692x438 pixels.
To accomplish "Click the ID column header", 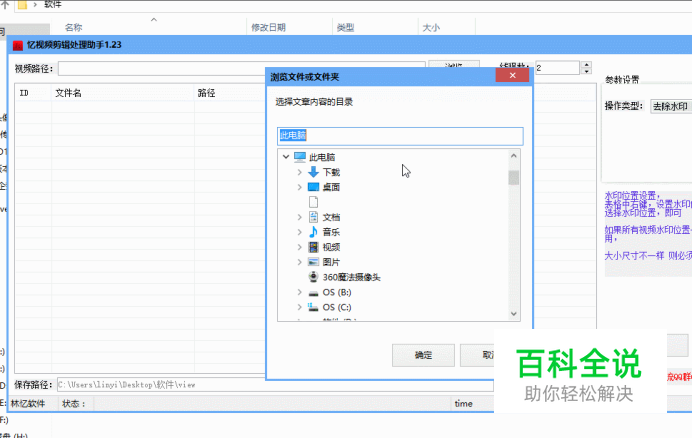I will (33, 93).
